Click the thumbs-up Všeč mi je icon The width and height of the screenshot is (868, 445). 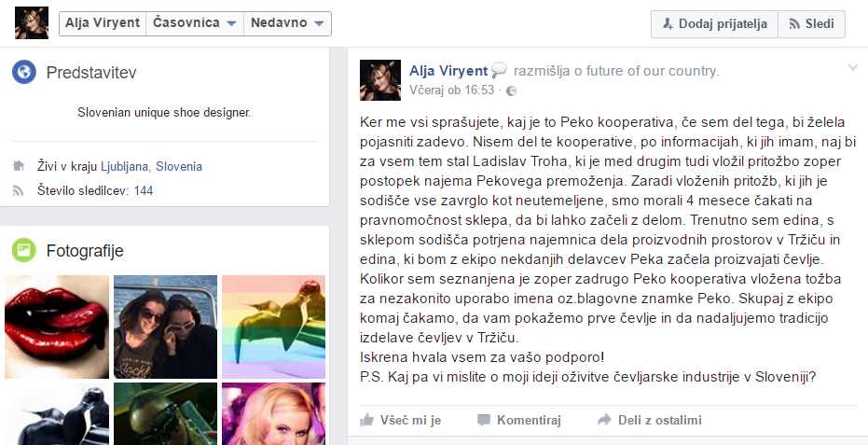pos(366,420)
